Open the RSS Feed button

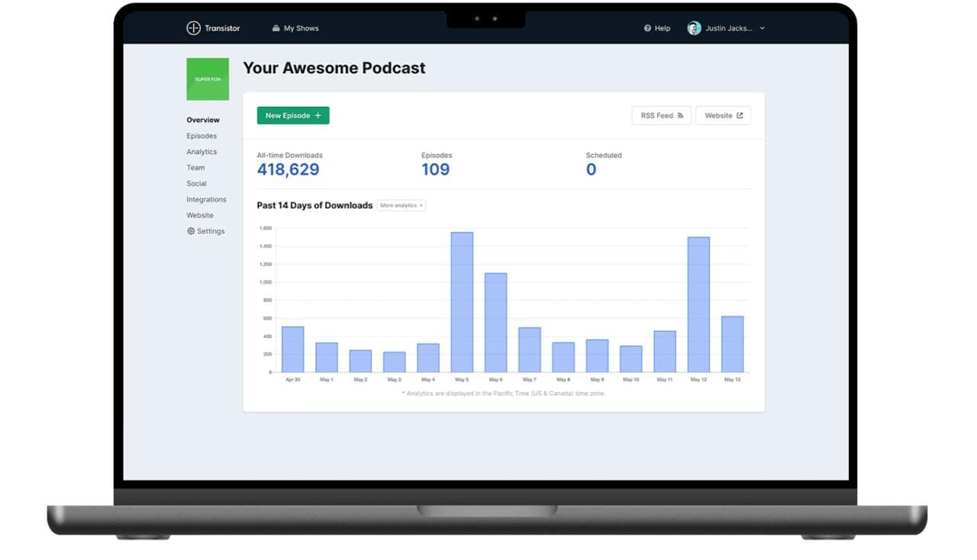coord(661,116)
